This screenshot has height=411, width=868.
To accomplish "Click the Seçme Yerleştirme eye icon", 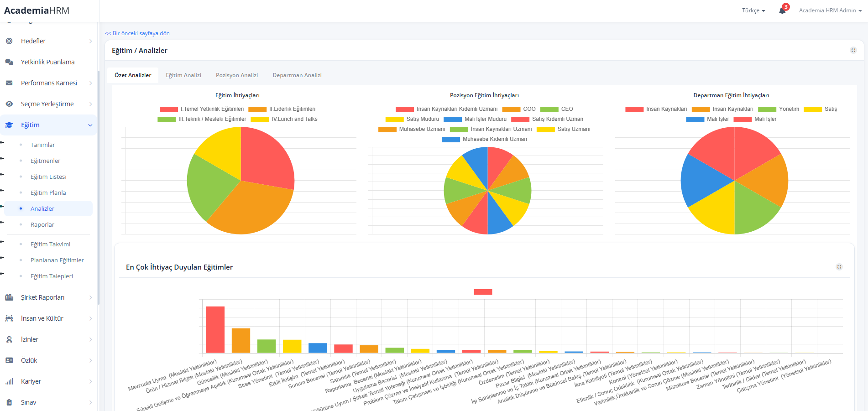I will click(9, 104).
